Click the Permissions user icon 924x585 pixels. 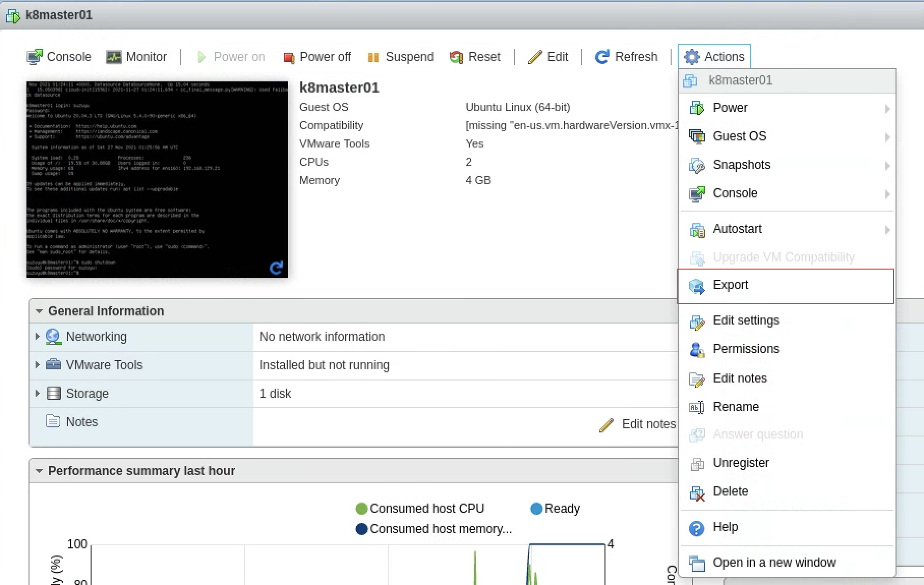(x=697, y=349)
